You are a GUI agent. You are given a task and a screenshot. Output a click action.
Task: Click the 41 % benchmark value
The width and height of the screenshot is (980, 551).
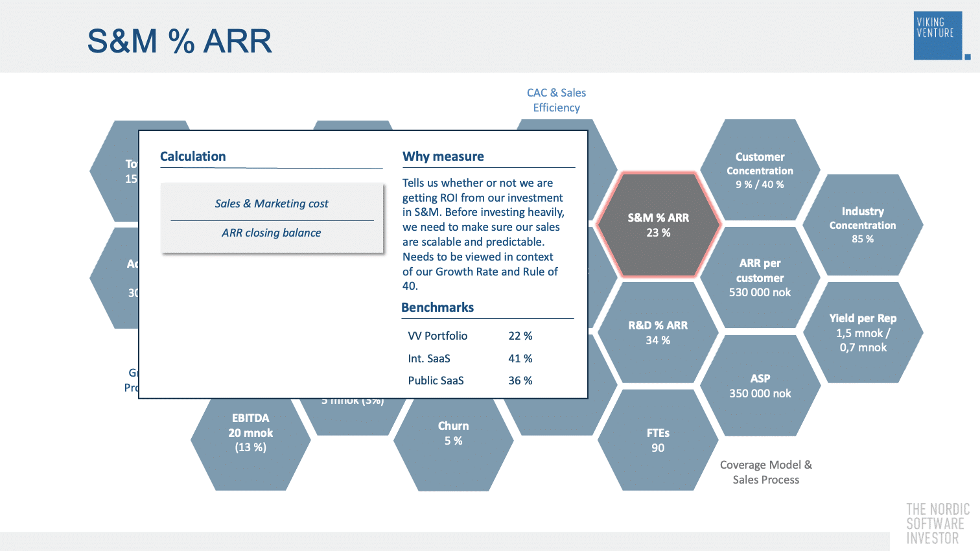(x=520, y=358)
